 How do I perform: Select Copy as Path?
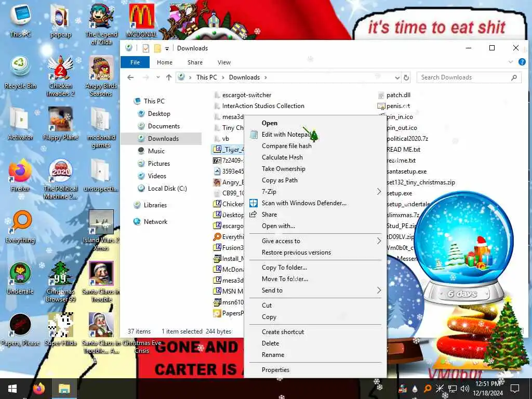pos(315,180)
